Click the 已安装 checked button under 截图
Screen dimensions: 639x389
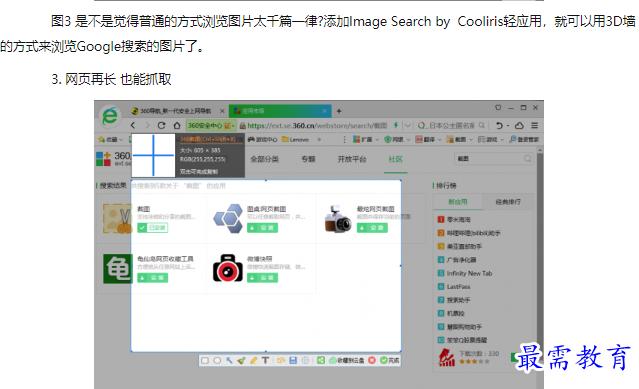point(152,228)
